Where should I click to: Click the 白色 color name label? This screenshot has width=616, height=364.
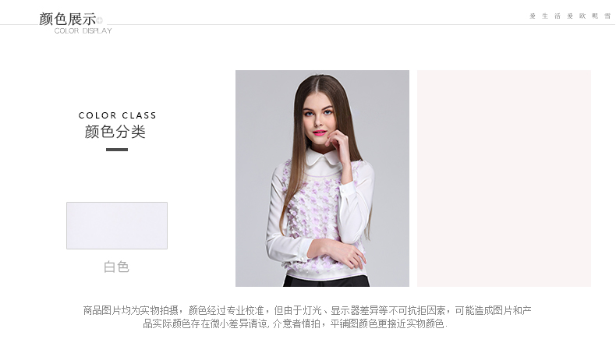pos(116,267)
